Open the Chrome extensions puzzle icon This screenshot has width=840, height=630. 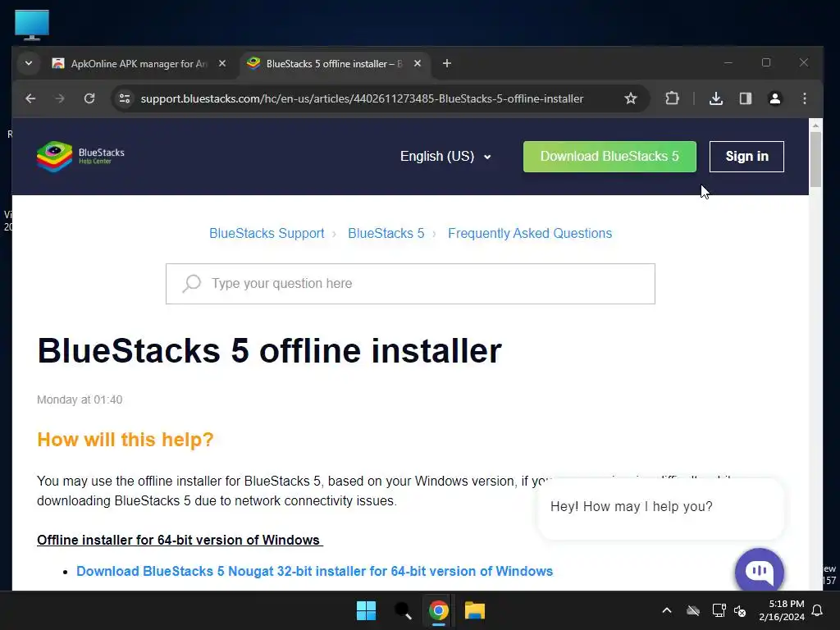(x=672, y=98)
